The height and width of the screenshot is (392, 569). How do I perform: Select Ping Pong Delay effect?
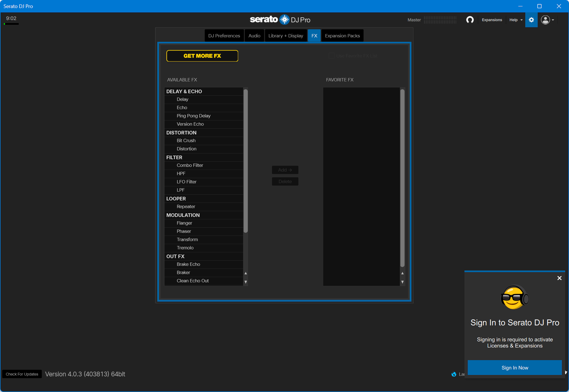click(x=194, y=116)
